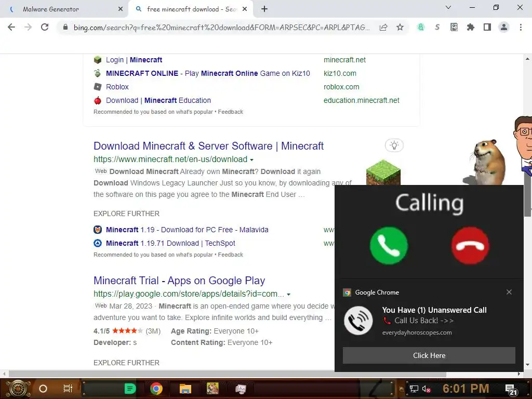Open Login | Minecraft link
532x399 pixels.
click(x=134, y=60)
